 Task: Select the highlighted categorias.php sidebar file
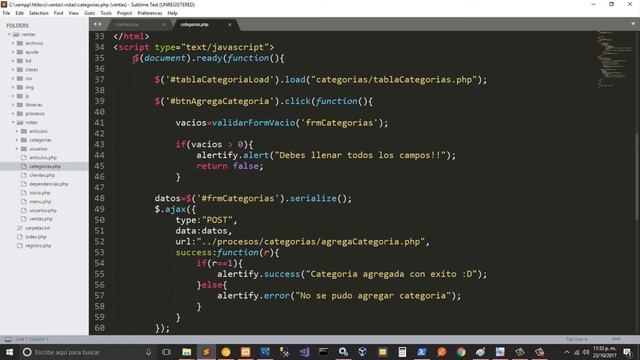click(x=44, y=167)
